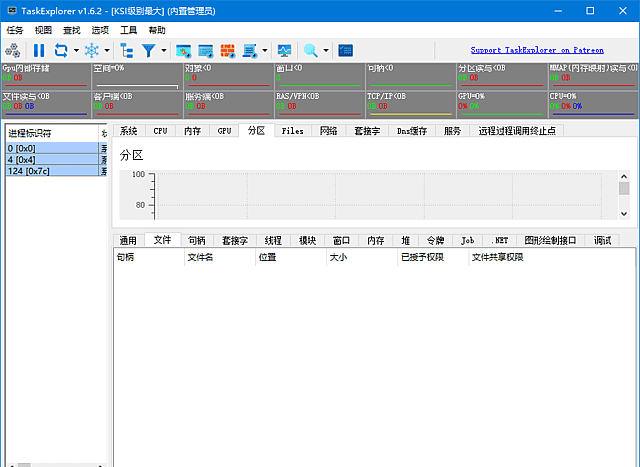Click the window with pin icon
This screenshot has width=640, height=467.
coord(184,51)
